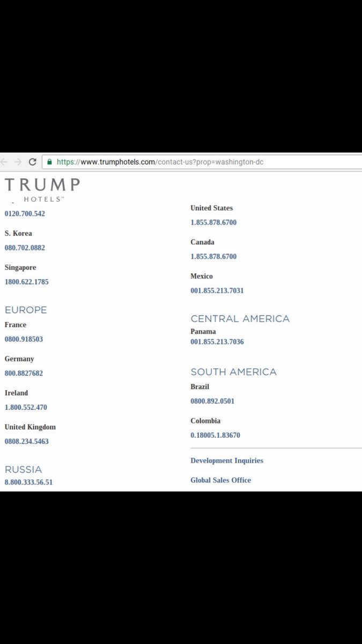Click the EUROPE section heading

point(26,310)
